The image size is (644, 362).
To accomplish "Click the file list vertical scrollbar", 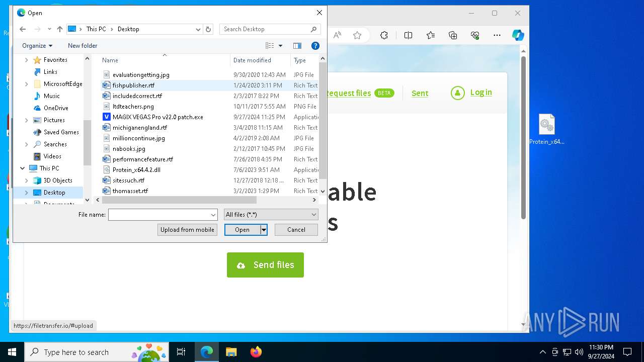I will [323, 121].
